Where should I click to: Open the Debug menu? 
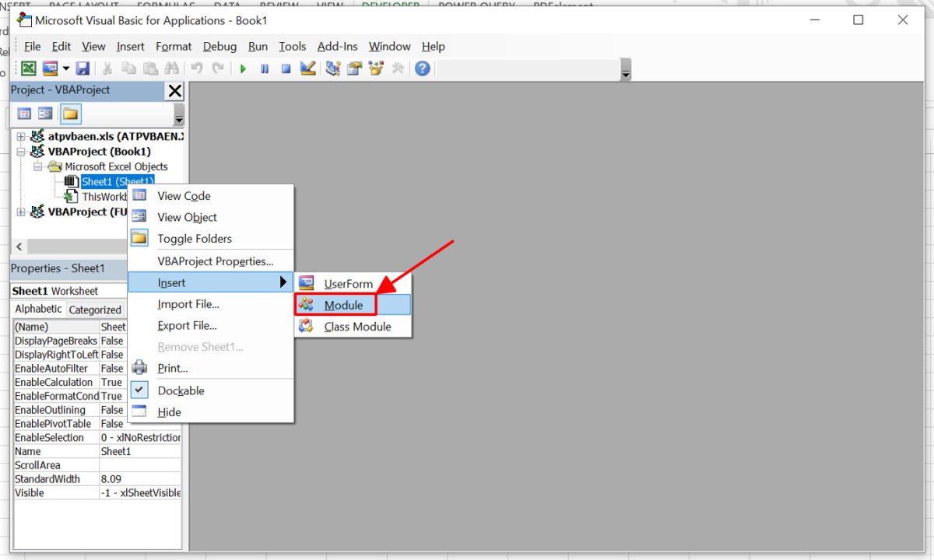coord(219,47)
